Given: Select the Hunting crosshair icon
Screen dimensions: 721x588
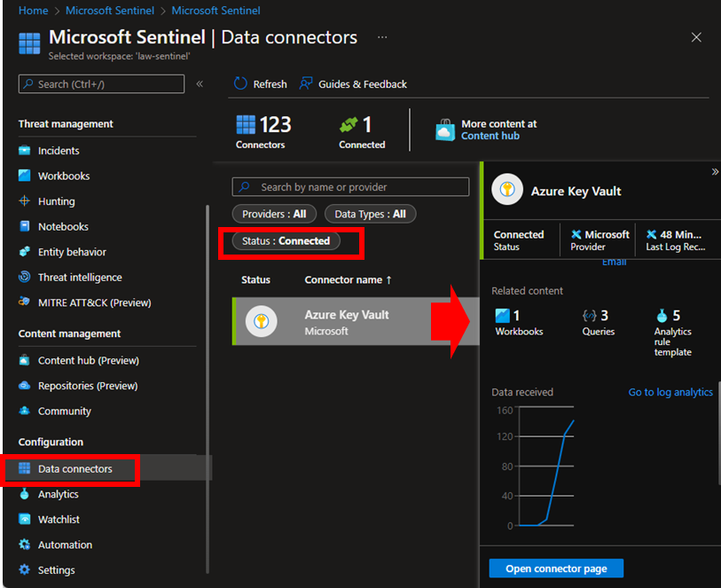Looking at the screenshot, I should [24, 201].
